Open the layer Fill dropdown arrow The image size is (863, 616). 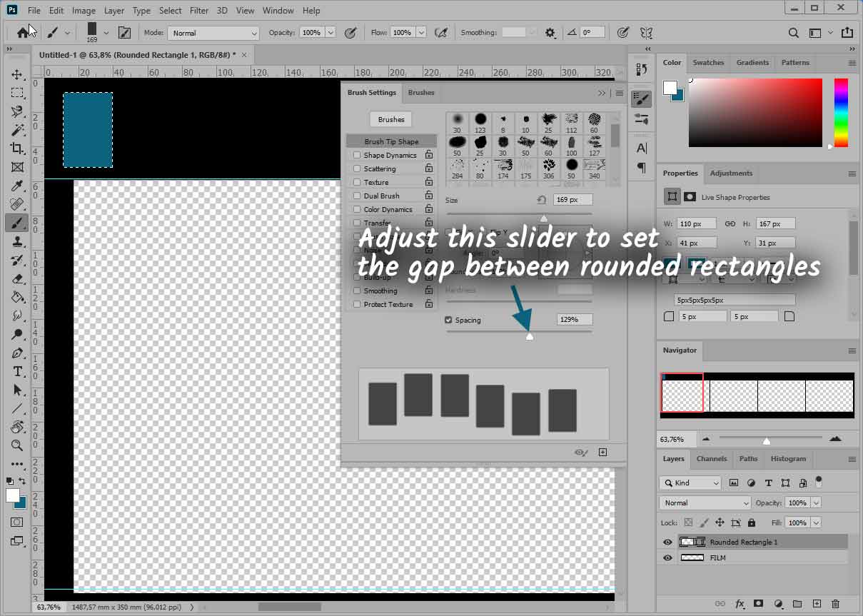tap(816, 522)
